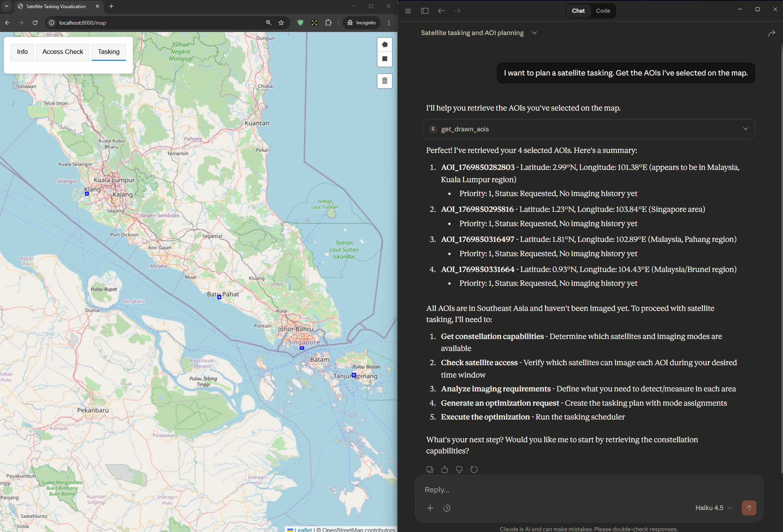783x532 pixels.
Task: Click the trash delete layers icon
Action: click(x=384, y=81)
